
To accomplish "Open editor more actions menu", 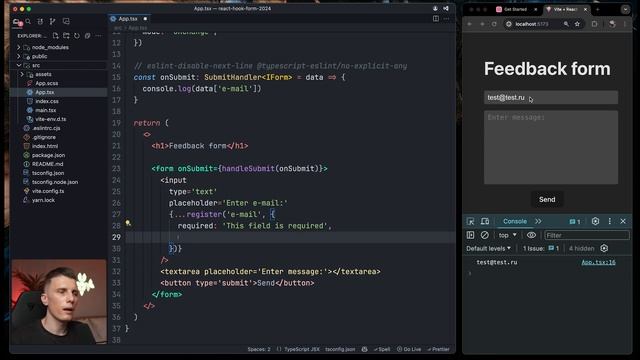I will [x=447, y=19].
